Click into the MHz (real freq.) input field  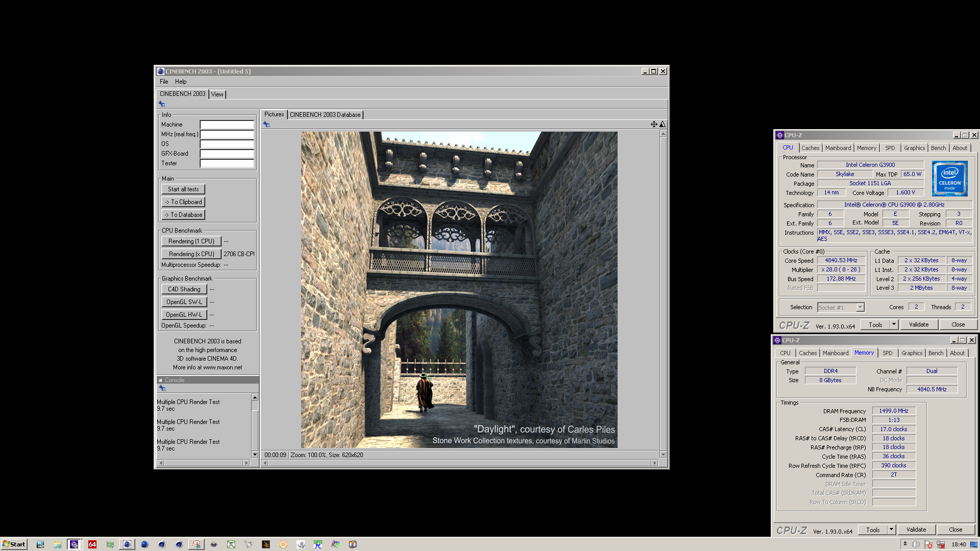coord(227,134)
